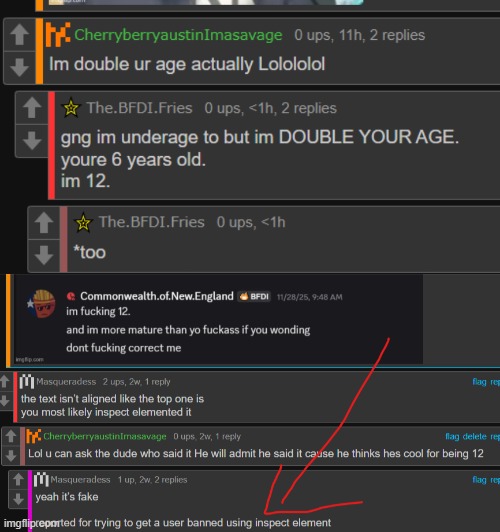Downvote The.BFDI.Fries 'im 12' comment
Screen dimensions: 500x532
click(32, 140)
